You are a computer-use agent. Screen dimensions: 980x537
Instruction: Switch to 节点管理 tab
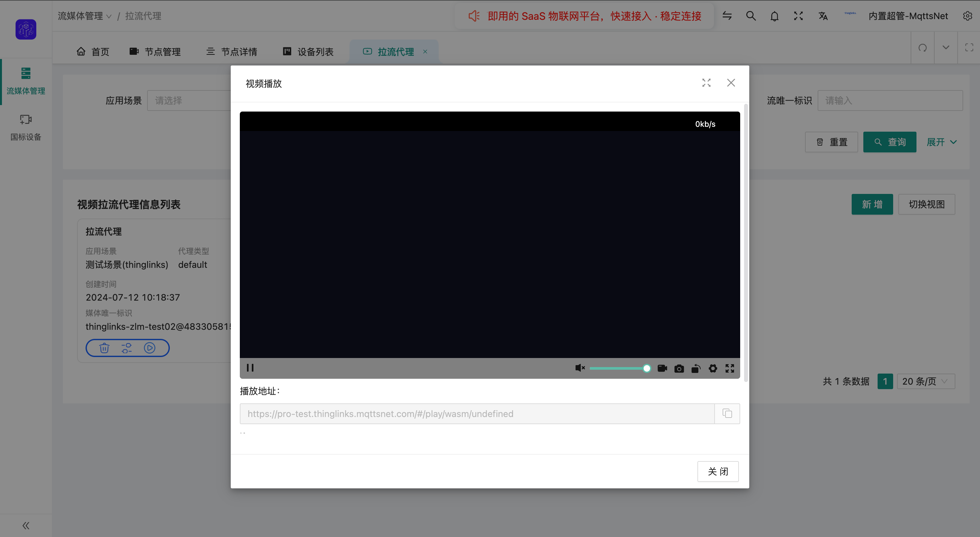[155, 51]
